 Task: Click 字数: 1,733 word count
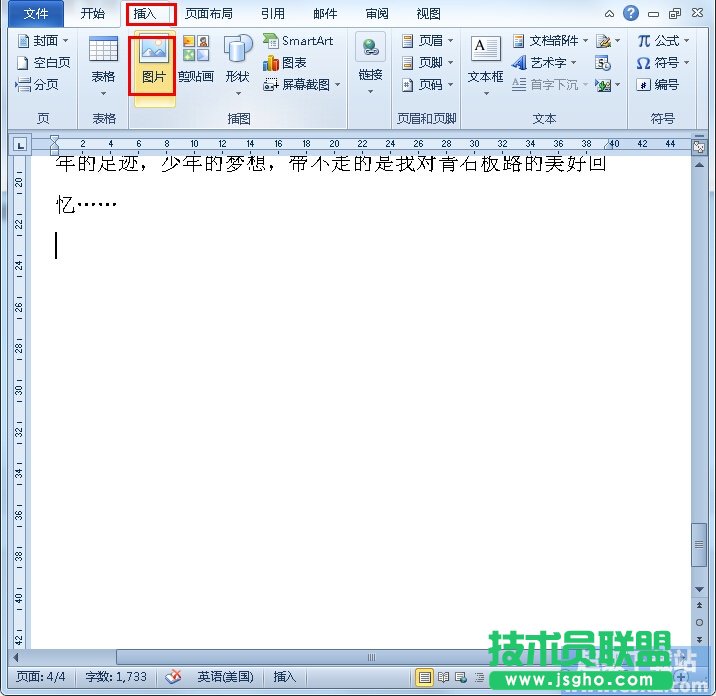tap(116, 676)
